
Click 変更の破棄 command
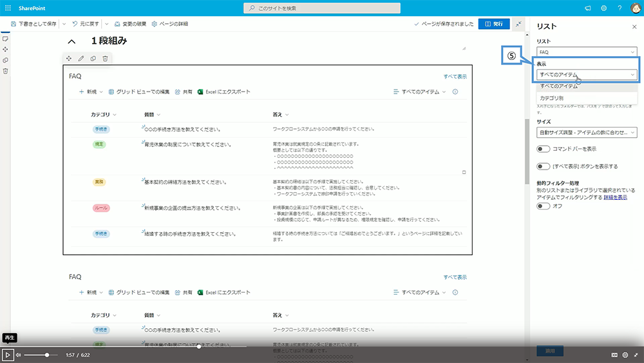130,24
